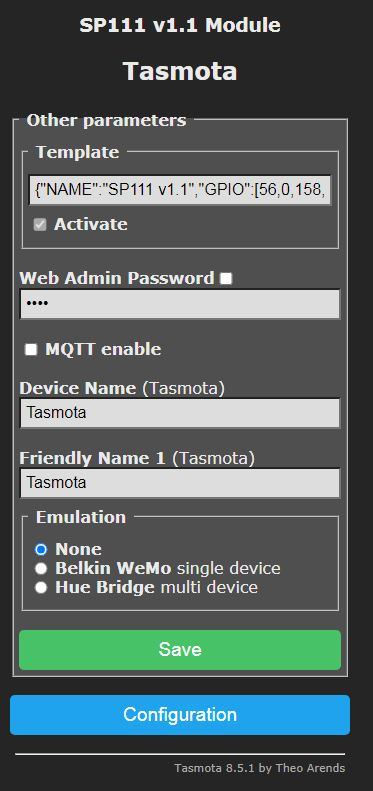Image resolution: width=373 pixels, height=791 pixels.
Task: Click the Web Admin Password field
Action: [x=180, y=304]
